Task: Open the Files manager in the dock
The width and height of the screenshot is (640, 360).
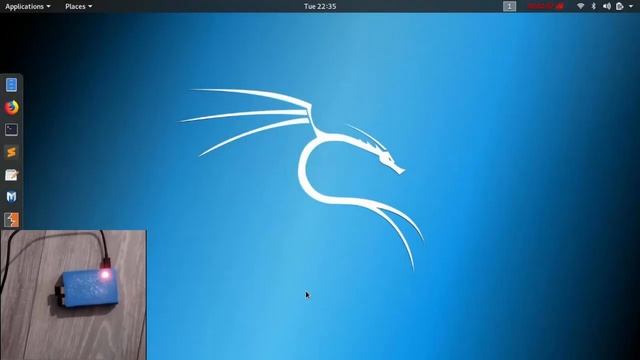Action: (11, 85)
